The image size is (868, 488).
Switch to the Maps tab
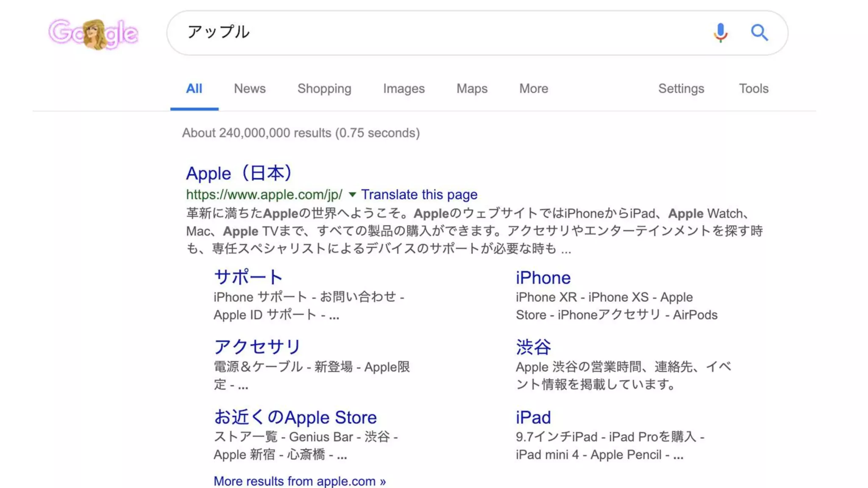coord(472,89)
